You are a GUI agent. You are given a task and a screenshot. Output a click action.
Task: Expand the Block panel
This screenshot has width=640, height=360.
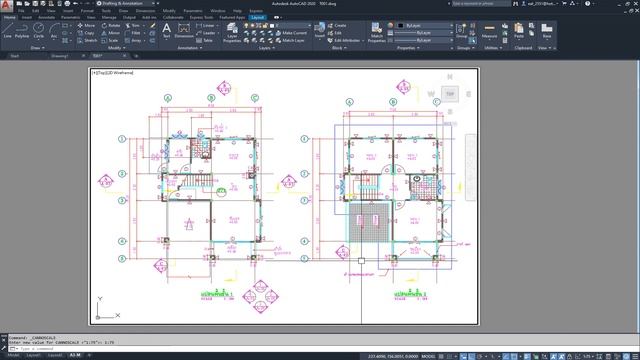[x=339, y=48]
